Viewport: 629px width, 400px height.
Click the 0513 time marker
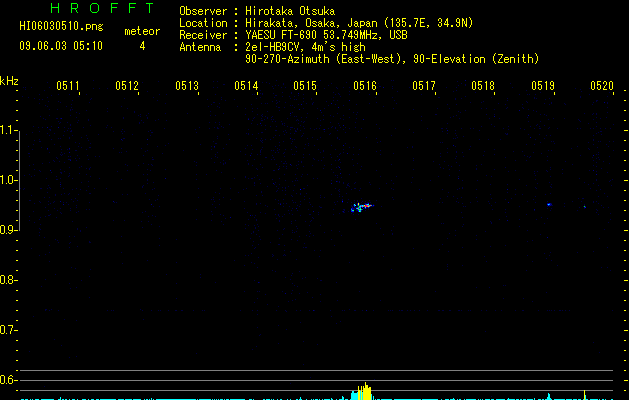coord(187,86)
